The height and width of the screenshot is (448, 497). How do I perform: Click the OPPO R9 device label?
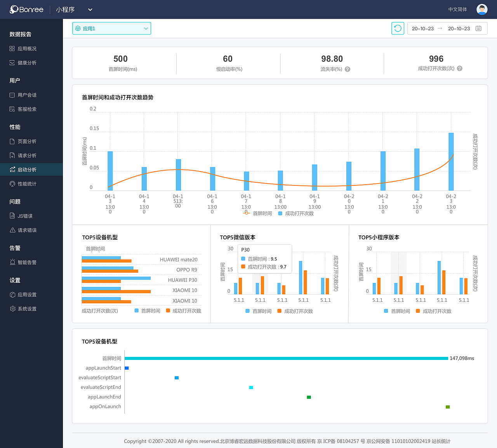[187, 270]
